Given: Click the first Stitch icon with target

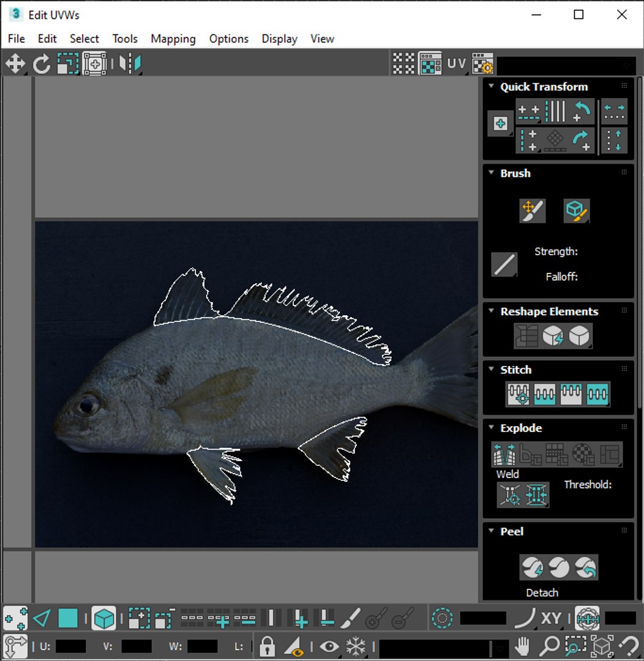Looking at the screenshot, I should pyautogui.click(x=519, y=394).
